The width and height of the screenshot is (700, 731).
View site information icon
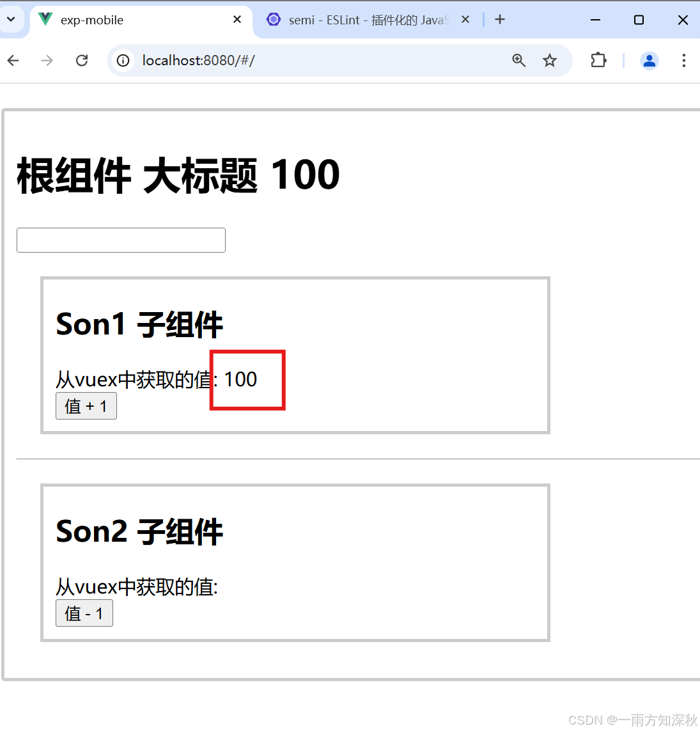click(x=123, y=61)
